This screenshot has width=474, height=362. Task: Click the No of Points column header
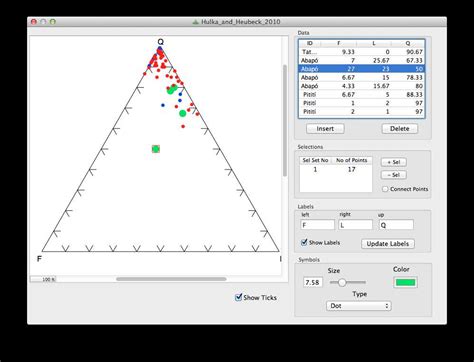pos(352,160)
